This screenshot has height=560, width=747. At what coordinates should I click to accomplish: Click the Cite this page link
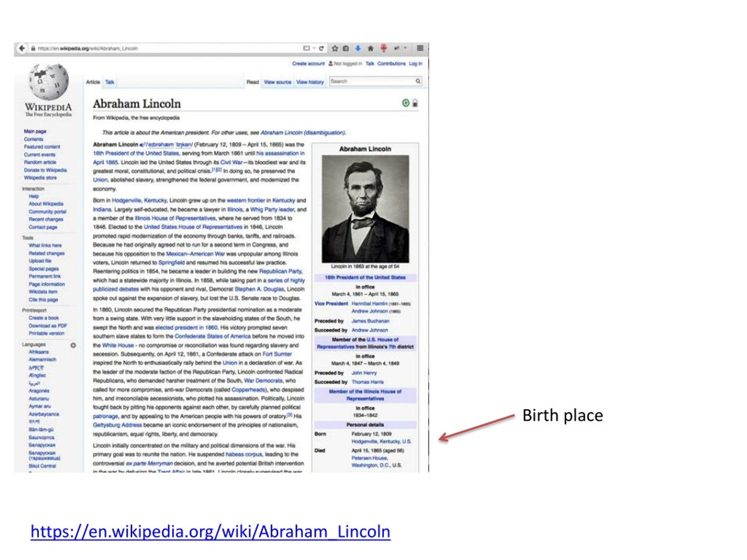tap(43, 300)
